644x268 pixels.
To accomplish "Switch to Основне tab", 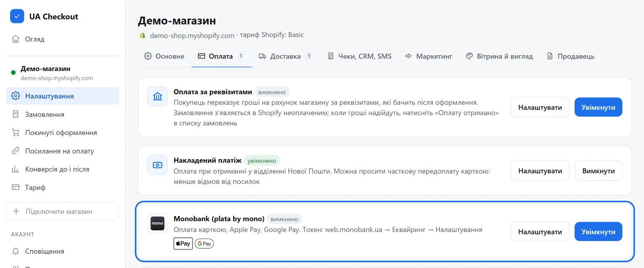I will click(x=164, y=56).
